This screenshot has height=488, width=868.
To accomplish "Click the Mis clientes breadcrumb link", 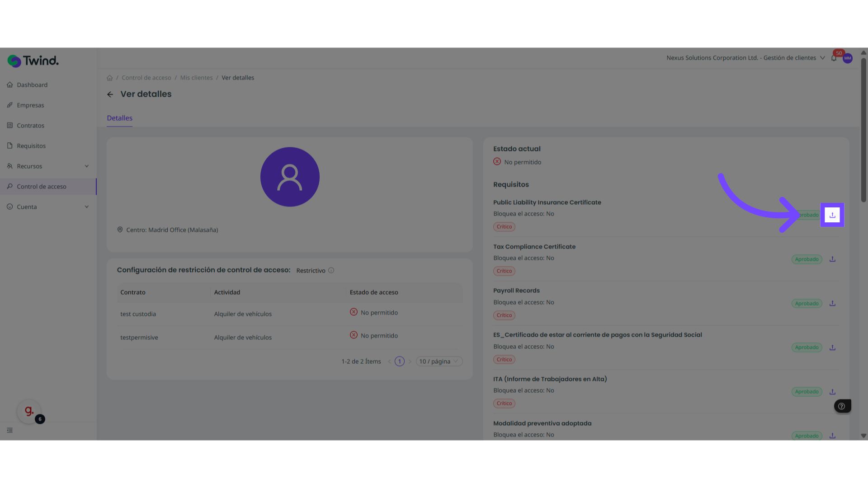I will 196,78.
